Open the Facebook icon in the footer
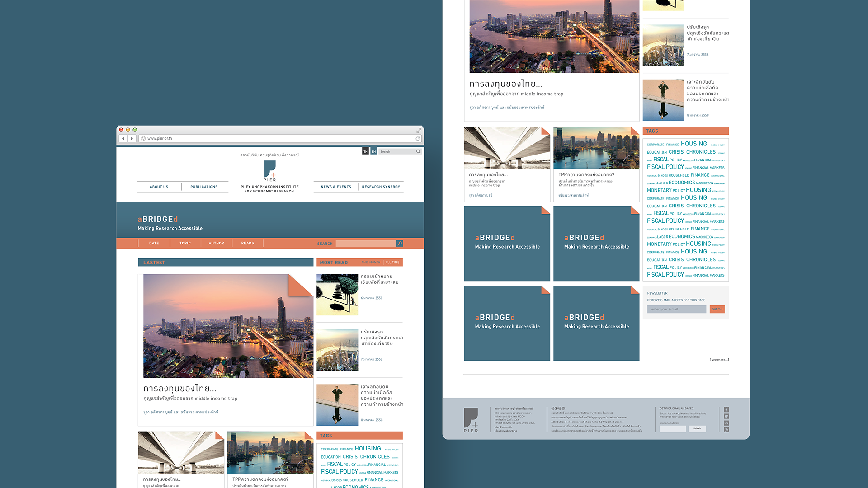This screenshot has width=868, height=488. [x=726, y=410]
